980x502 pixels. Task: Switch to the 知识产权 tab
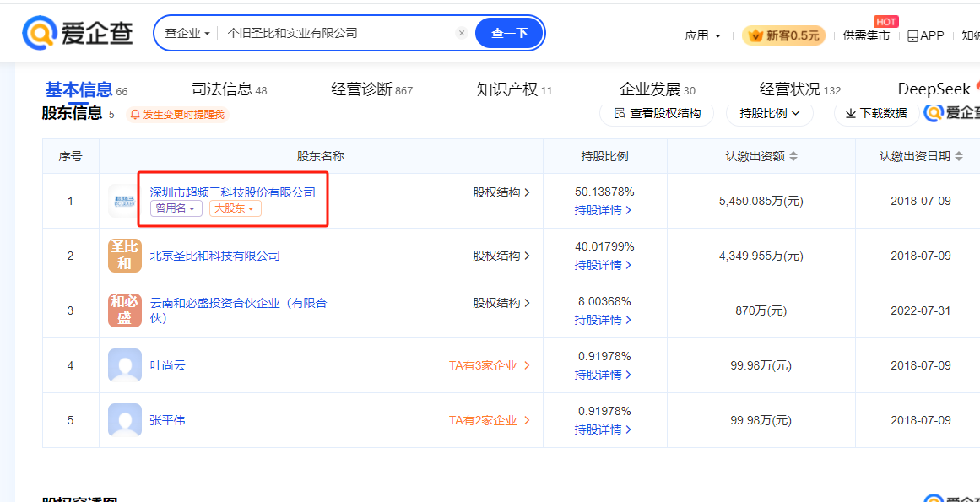click(x=514, y=90)
